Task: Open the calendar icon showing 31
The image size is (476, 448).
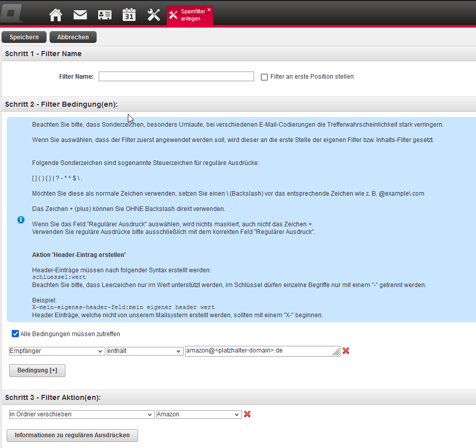Action: pyautogui.click(x=129, y=15)
